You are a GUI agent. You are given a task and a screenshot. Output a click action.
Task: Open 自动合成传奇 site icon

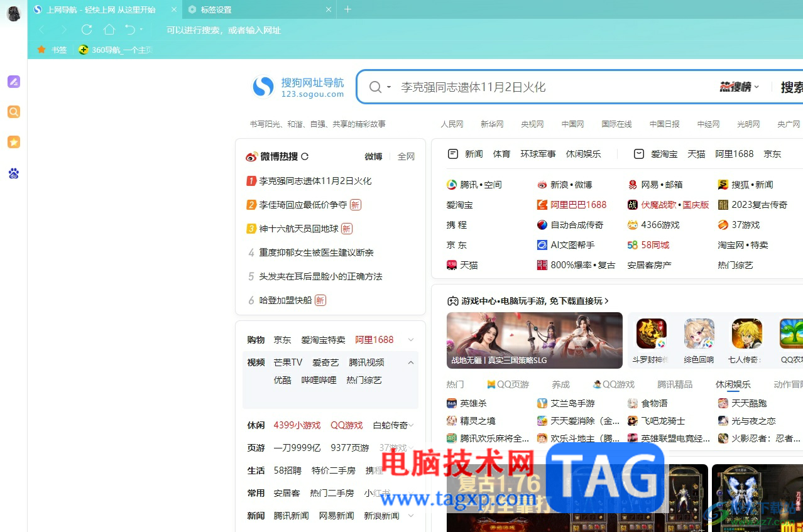(x=542, y=225)
